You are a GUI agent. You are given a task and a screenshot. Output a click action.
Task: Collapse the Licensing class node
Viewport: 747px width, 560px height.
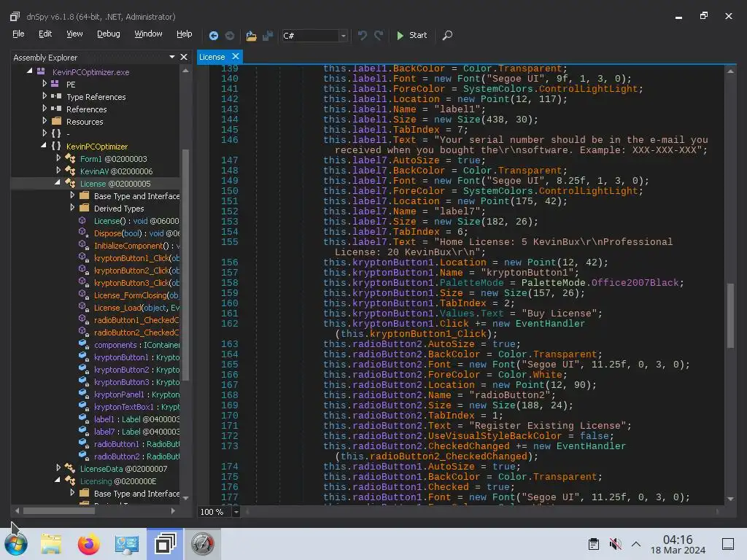[58, 480]
